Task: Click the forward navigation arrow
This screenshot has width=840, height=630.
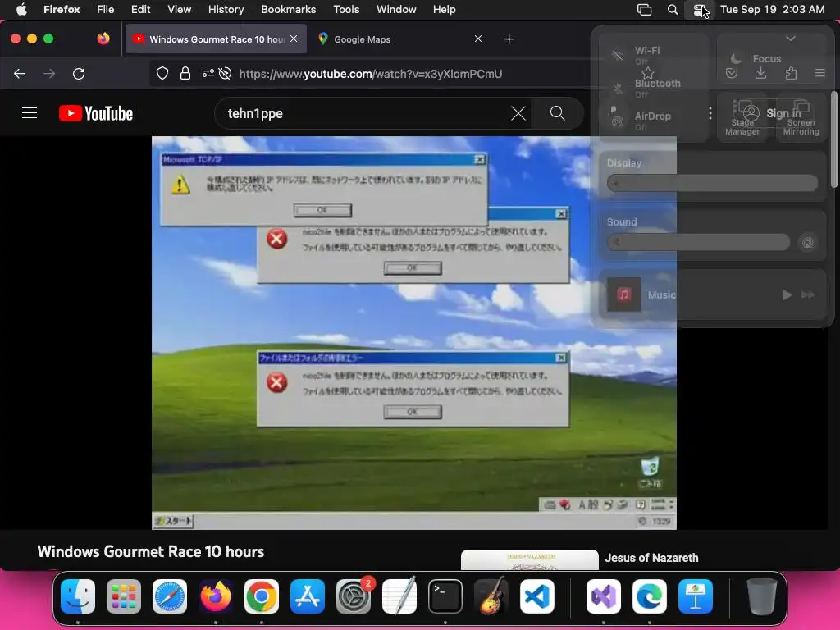Action: click(49, 74)
